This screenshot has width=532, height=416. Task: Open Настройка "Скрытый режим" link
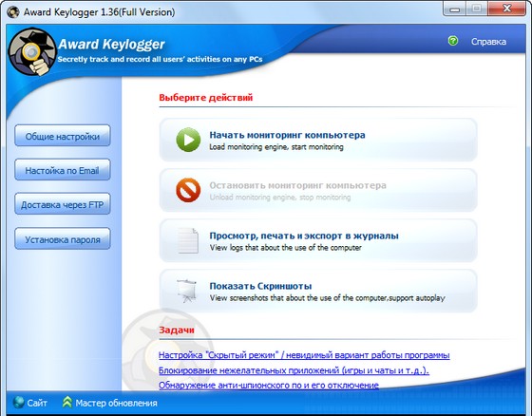click(x=304, y=355)
